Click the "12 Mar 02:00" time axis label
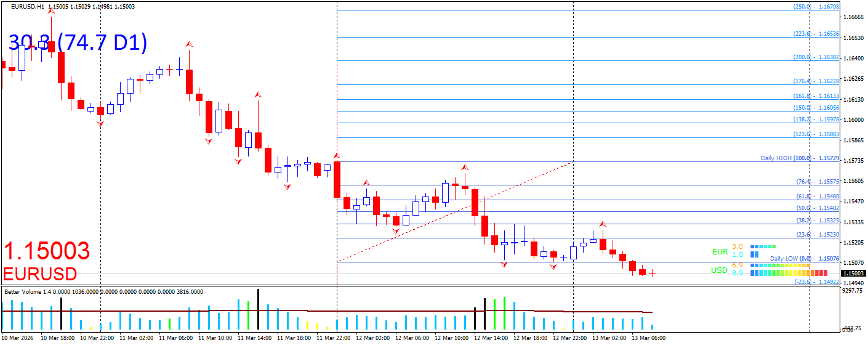Viewport: 868px width, 345px height. (x=372, y=338)
